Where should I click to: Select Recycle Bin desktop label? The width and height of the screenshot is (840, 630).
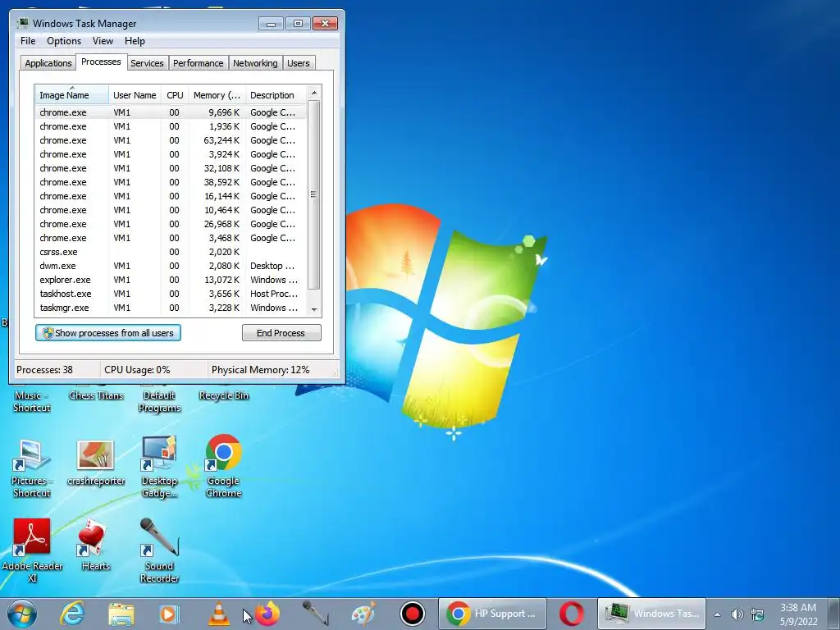point(224,395)
